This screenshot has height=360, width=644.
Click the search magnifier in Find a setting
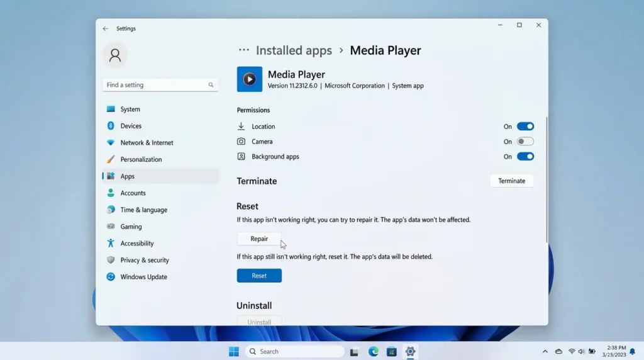[x=211, y=85]
